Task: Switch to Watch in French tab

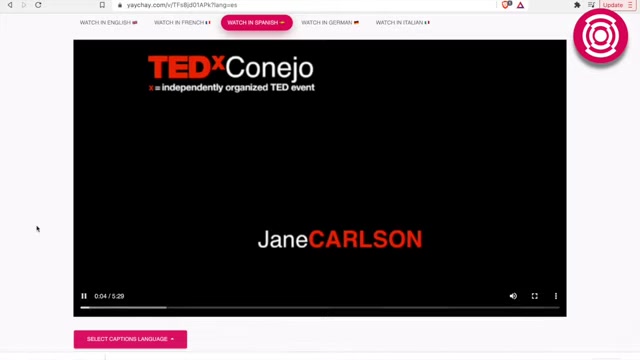Action: [182, 22]
